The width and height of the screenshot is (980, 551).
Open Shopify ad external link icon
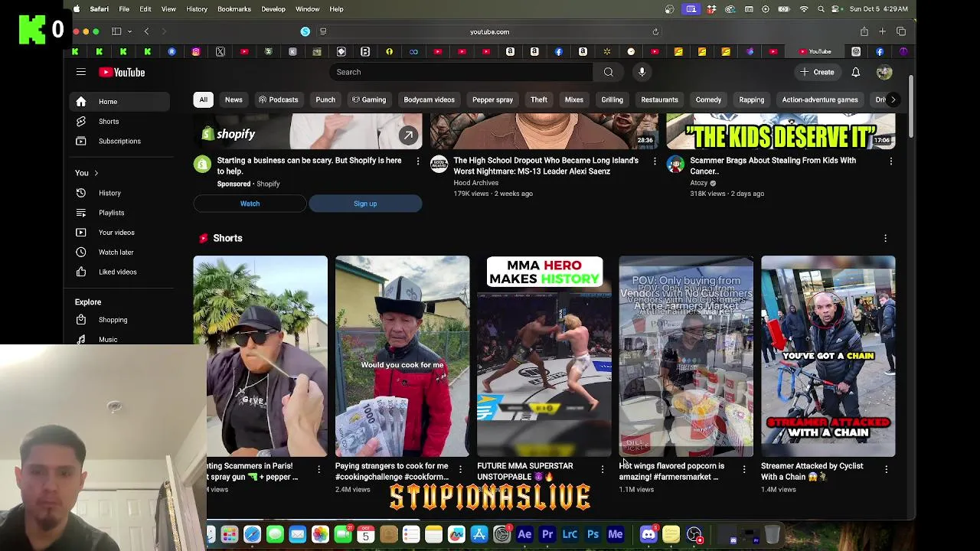[x=408, y=135]
